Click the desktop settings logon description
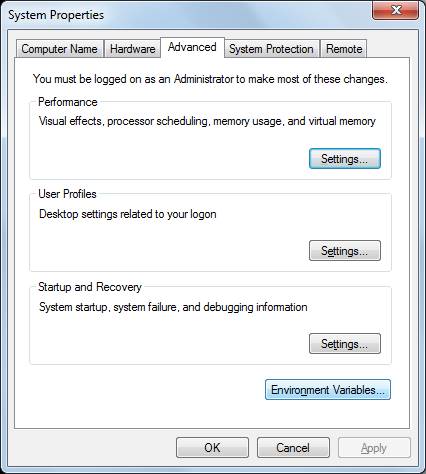This screenshot has height=474, width=426. pos(128,214)
